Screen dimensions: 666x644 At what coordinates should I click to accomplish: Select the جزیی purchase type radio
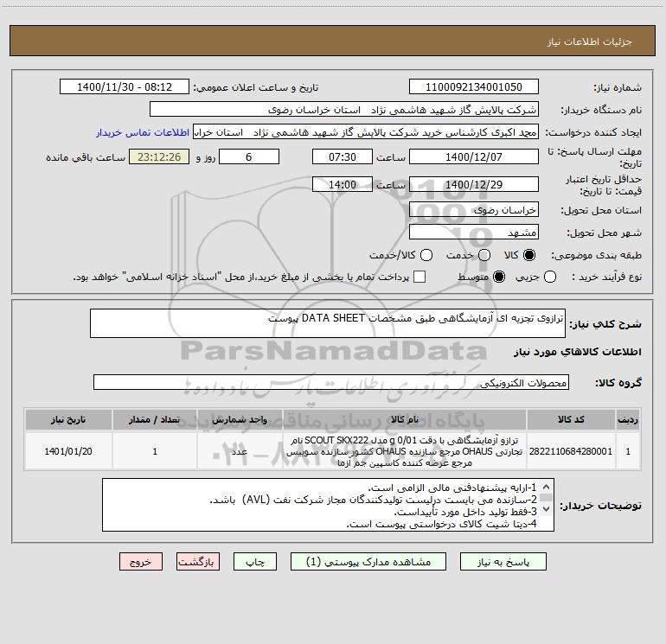(x=549, y=277)
